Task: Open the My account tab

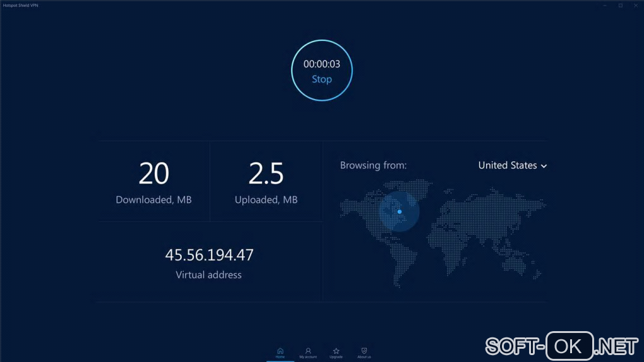Action: coord(308,353)
